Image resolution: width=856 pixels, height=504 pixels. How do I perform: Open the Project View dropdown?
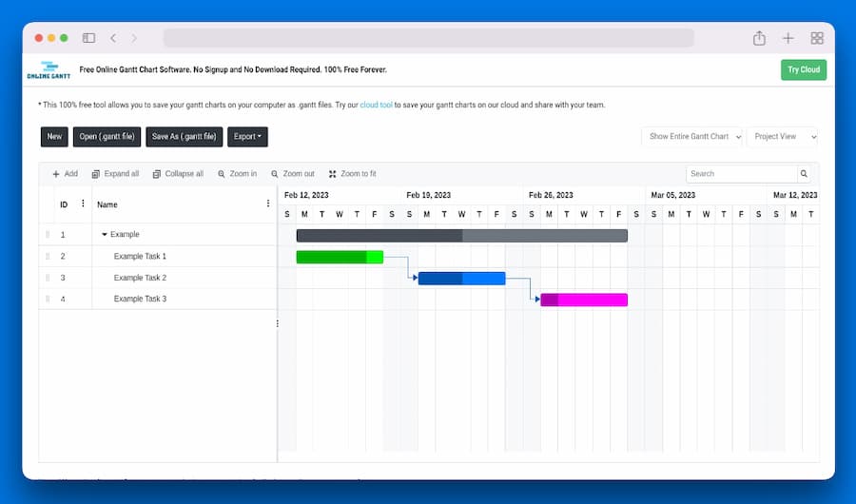[x=783, y=137]
